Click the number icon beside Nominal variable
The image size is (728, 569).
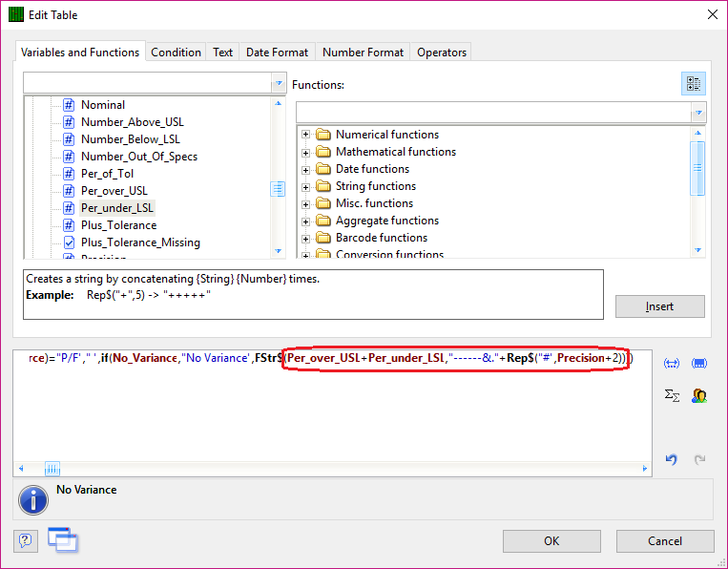click(69, 105)
